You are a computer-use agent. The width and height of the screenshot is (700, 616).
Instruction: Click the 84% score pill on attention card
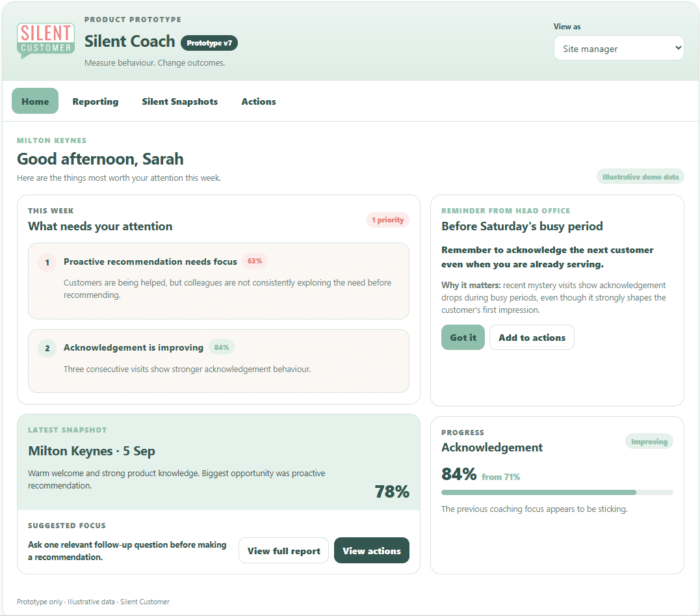(x=222, y=347)
